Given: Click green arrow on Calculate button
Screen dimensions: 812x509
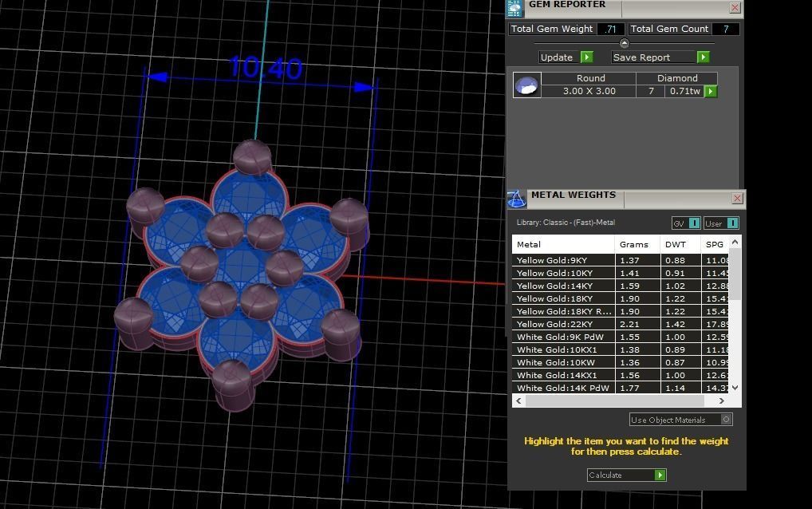Looking at the screenshot, I should (660, 475).
